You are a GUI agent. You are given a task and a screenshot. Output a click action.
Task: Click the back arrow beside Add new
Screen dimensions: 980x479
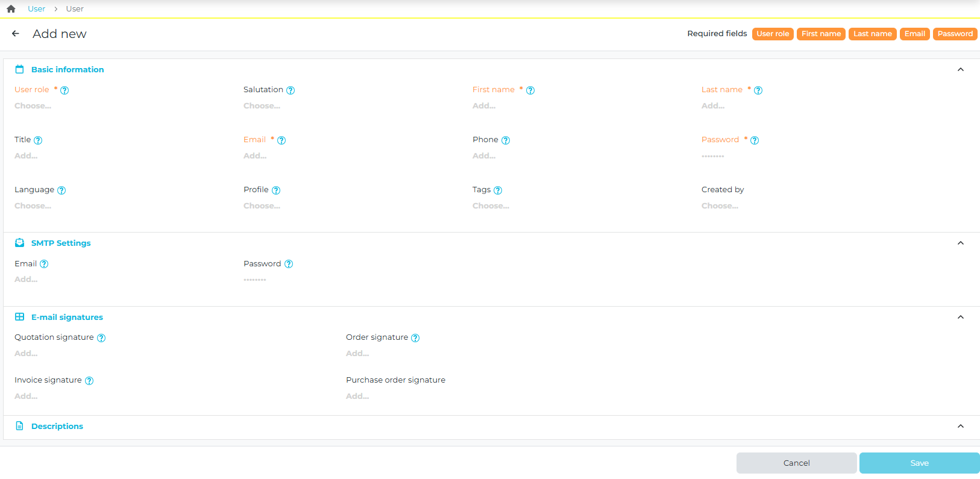pyautogui.click(x=16, y=34)
